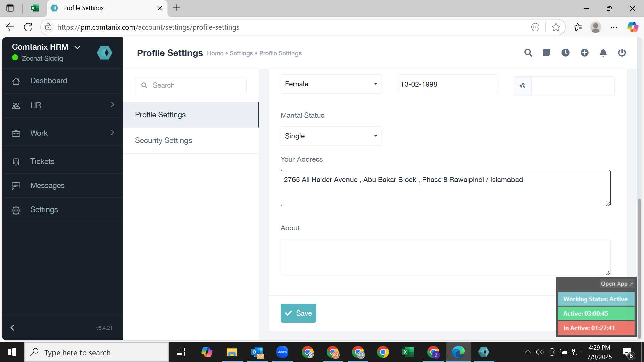This screenshot has height=362, width=644.
Task: Go back with browser back arrow
Action: pyautogui.click(x=10, y=27)
